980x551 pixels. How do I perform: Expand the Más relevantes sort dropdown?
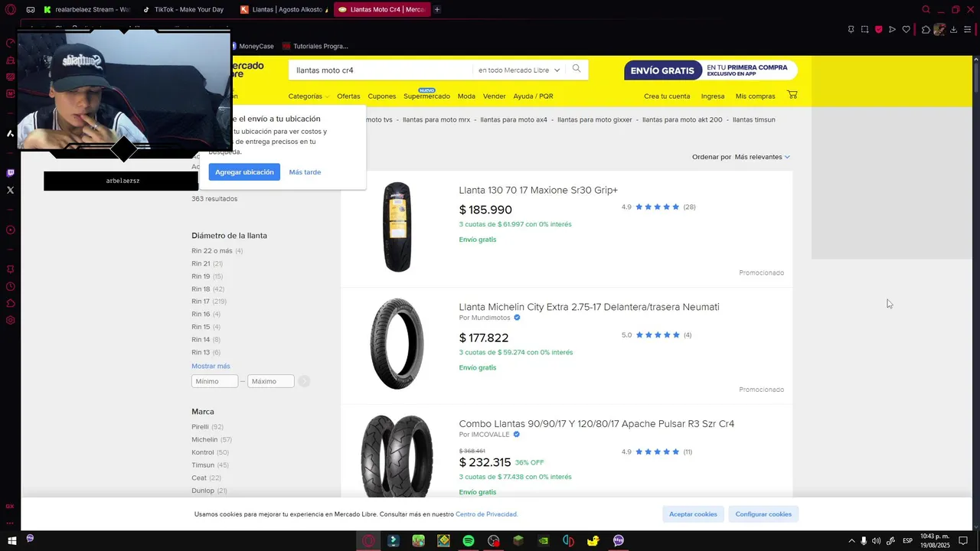coord(762,157)
